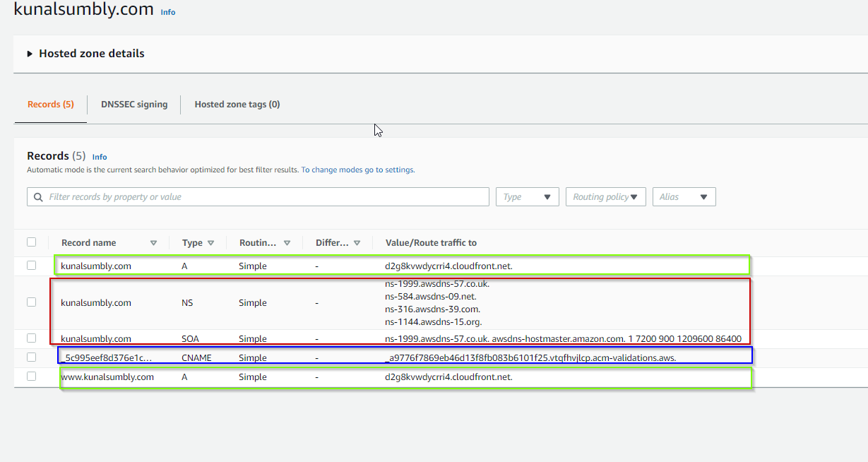Image resolution: width=868 pixels, height=462 pixels.
Task: Click the Differentiator column sort arrow
Action: coord(357,243)
